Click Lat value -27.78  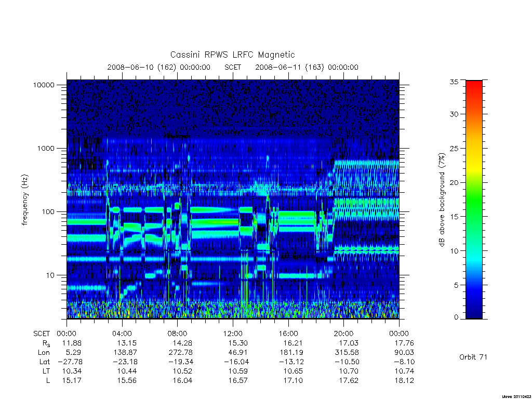(x=70, y=362)
